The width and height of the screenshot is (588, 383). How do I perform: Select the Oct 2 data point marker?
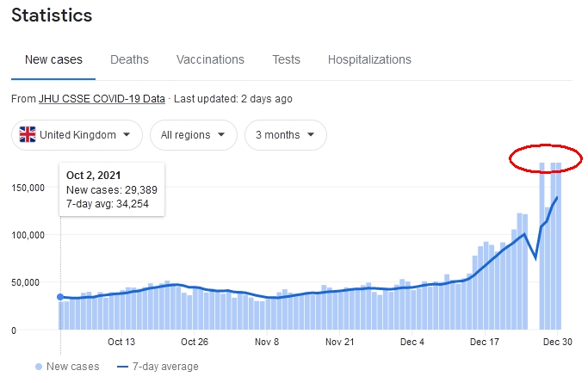[60, 297]
